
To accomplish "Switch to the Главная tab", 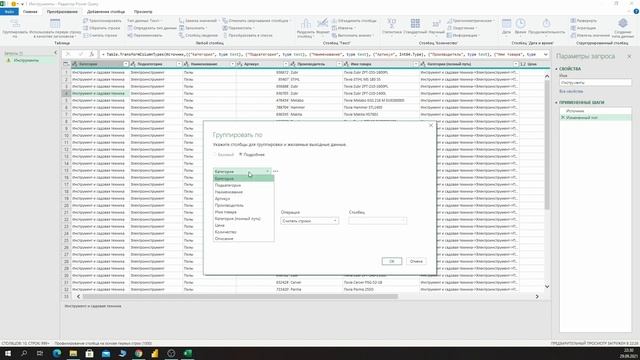I will tap(30, 12).
